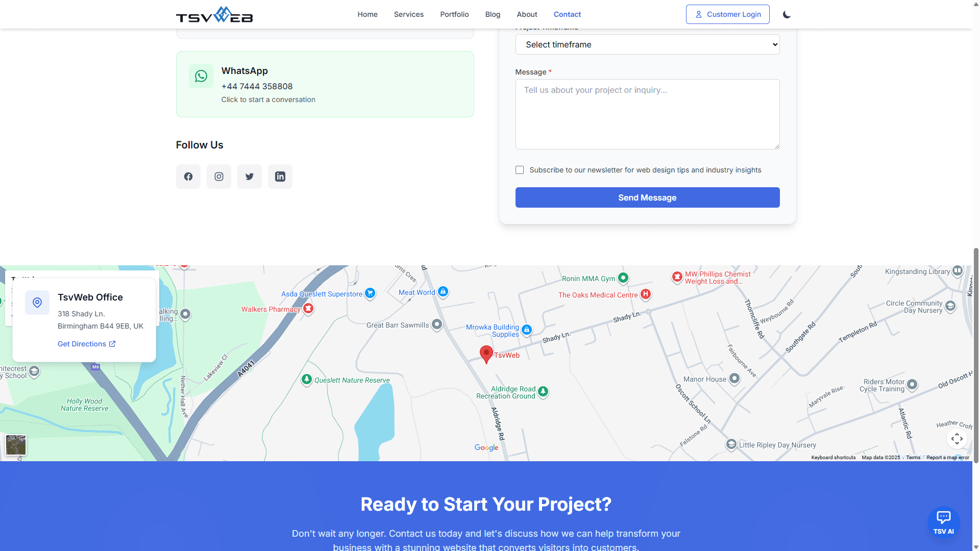This screenshot has height=551, width=980.
Task: Open the Blog nav link
Action: tap(493, 14)
